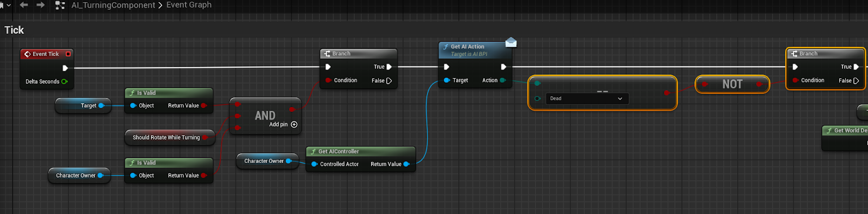This screenshot has height=214, width=868.
Task: Open Event Graph in the breadcrumb
Action: (x=189, y=5)
